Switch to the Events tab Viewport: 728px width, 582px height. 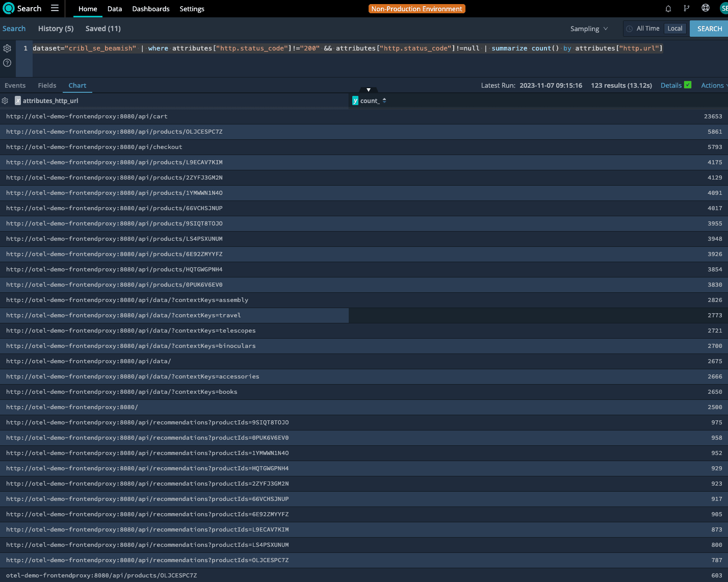(15, 86)
